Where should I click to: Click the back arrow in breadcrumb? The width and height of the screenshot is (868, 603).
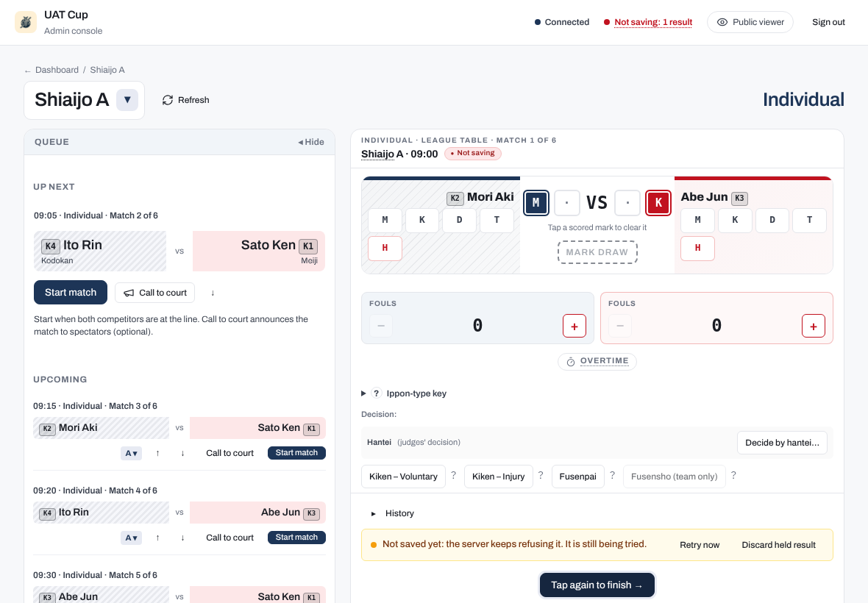tap(27, 71)
